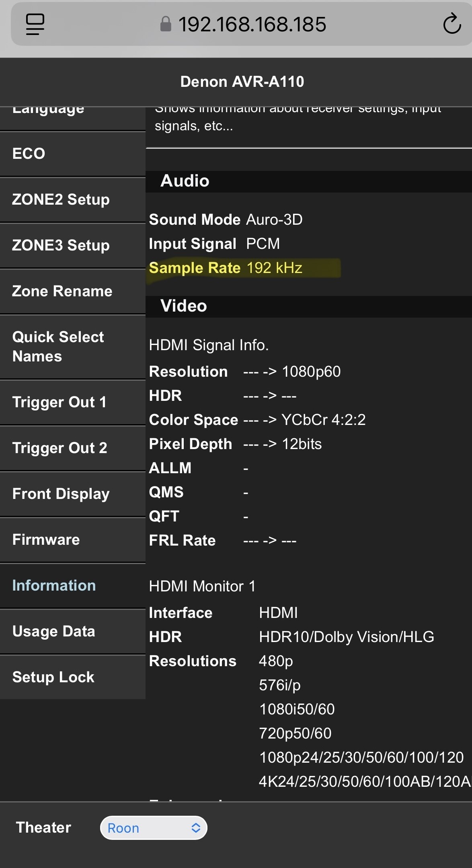Click the YCbCr 4:2:2 color space value
This screenshot has width=472, height=868.
[x=324, y=420]
